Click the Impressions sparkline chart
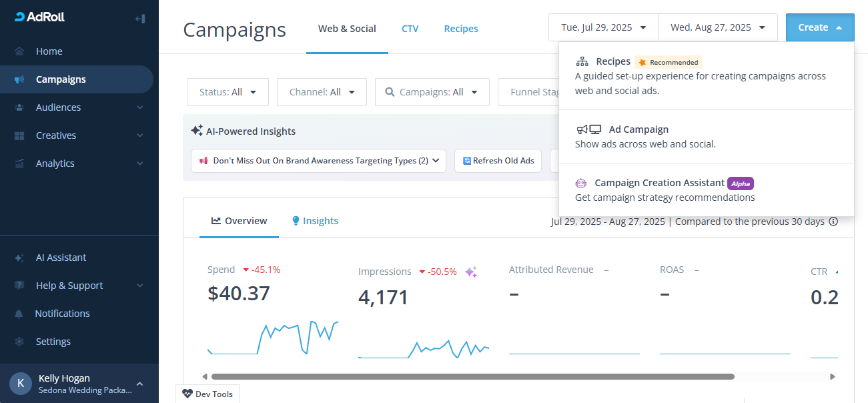This screenshot has height=403, width=868. tap(424, 350)
